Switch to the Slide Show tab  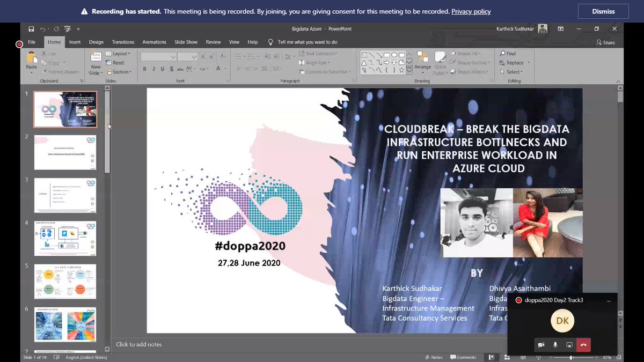coord(186,42)
